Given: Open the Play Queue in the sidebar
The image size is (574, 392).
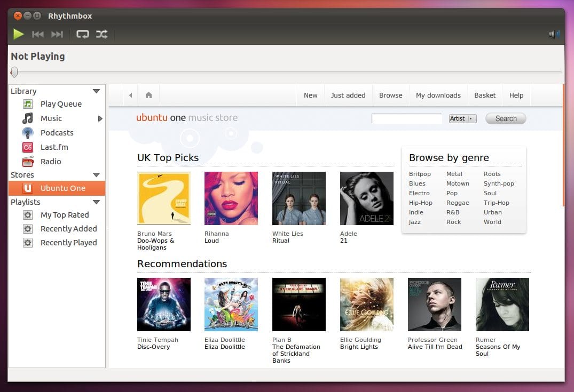Looking at the screenshot, I should [x=60, y=103].
